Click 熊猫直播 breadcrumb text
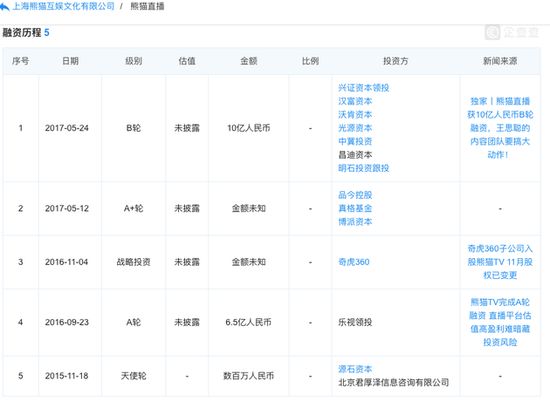 [147, 6]
